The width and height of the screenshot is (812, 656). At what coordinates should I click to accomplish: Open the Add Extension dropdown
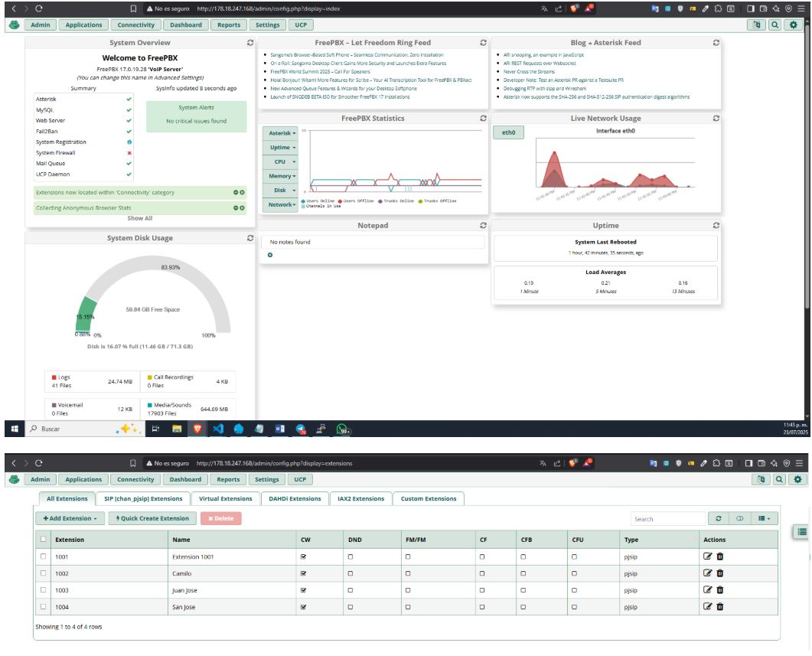(x=70, y=519)
